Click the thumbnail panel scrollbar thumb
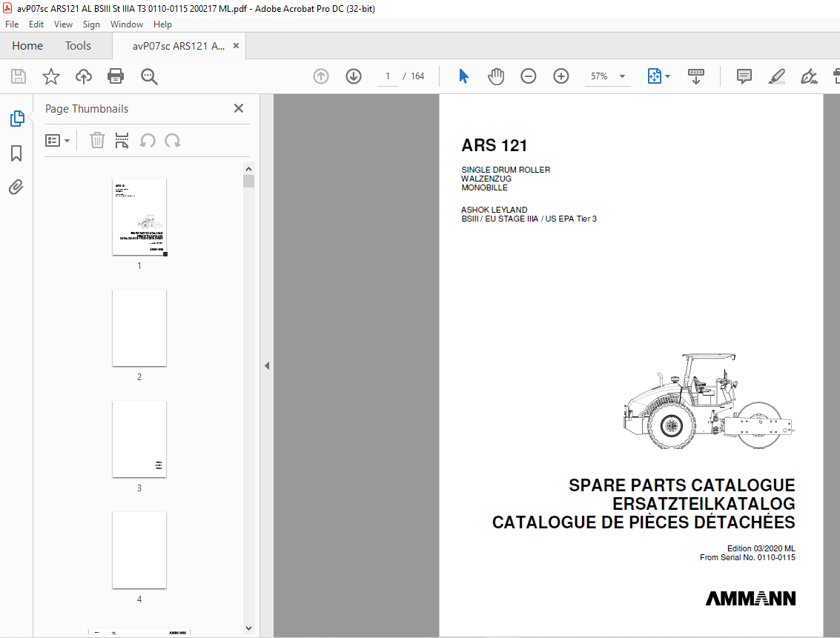 tap(248, 181)
